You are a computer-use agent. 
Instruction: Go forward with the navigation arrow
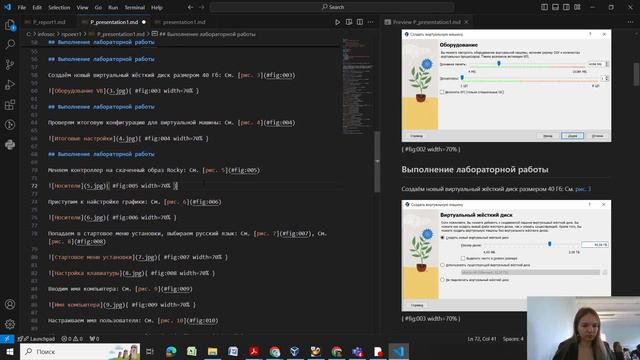201,7
